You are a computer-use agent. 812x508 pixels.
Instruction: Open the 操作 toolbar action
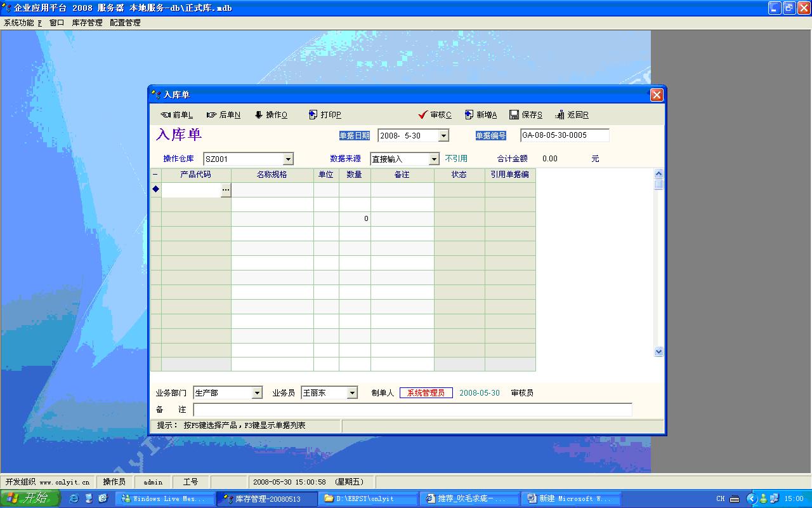point(259,115)
